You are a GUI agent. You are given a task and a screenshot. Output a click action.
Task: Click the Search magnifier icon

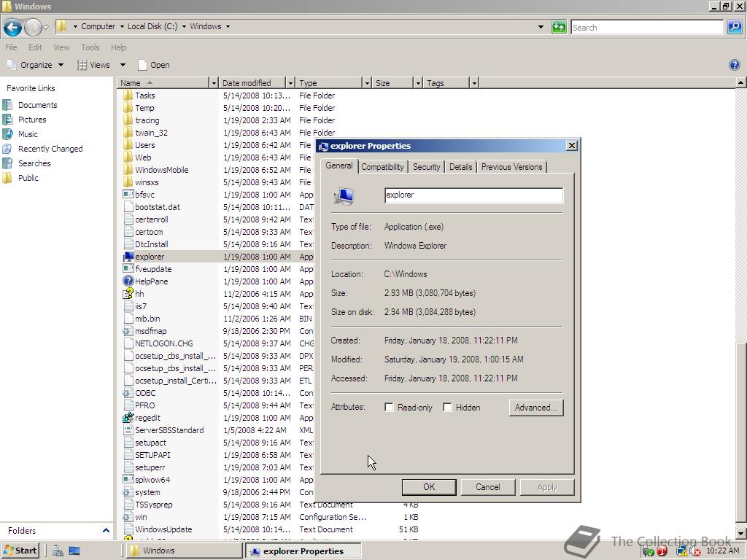(x=734, y=27)
